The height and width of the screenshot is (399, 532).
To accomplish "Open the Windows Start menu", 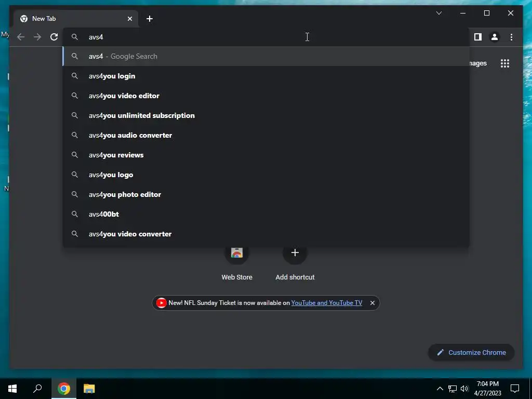I will [x=12, y=389].
